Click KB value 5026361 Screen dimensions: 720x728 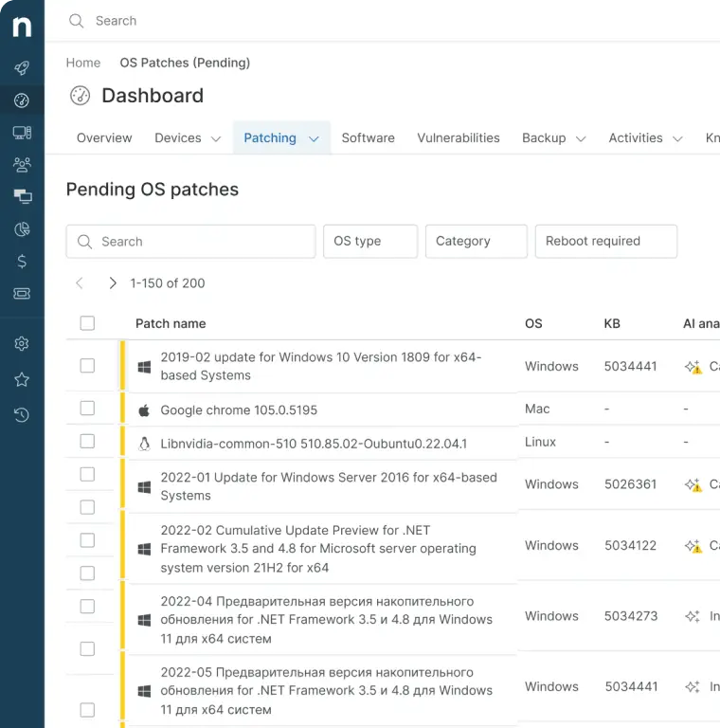[x=630, y=484]
